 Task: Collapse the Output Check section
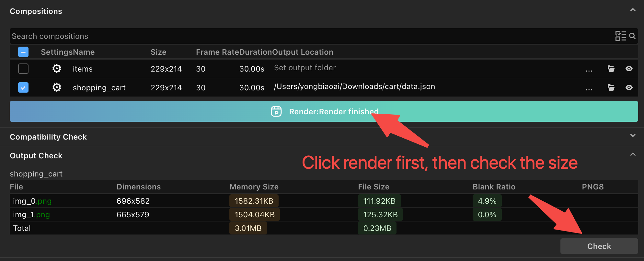point(633,154)
